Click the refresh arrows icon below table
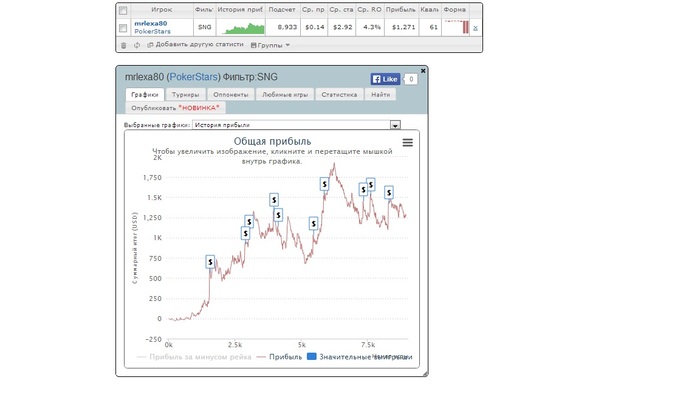This screenshot has width=700, height=394. point(137,45)
